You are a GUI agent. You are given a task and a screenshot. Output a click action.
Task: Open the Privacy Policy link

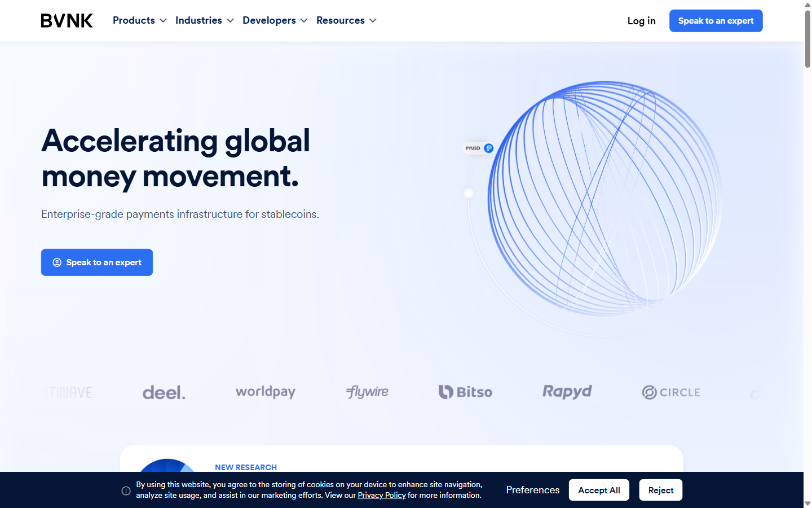381,495
